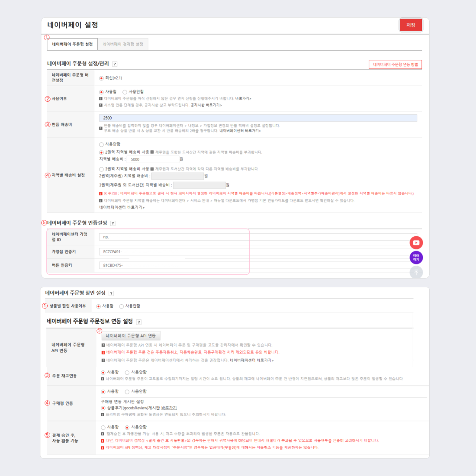Click the 3권역(제주권 외 도서산간) 배송비 field
Image resolution: width=476 pixels, height=476 pixels.
[199, 185]
